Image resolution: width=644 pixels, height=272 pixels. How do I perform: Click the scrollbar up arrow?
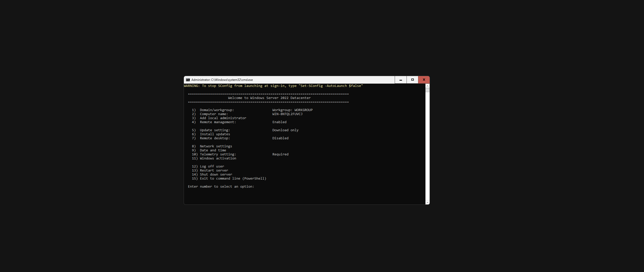[427, 86]
